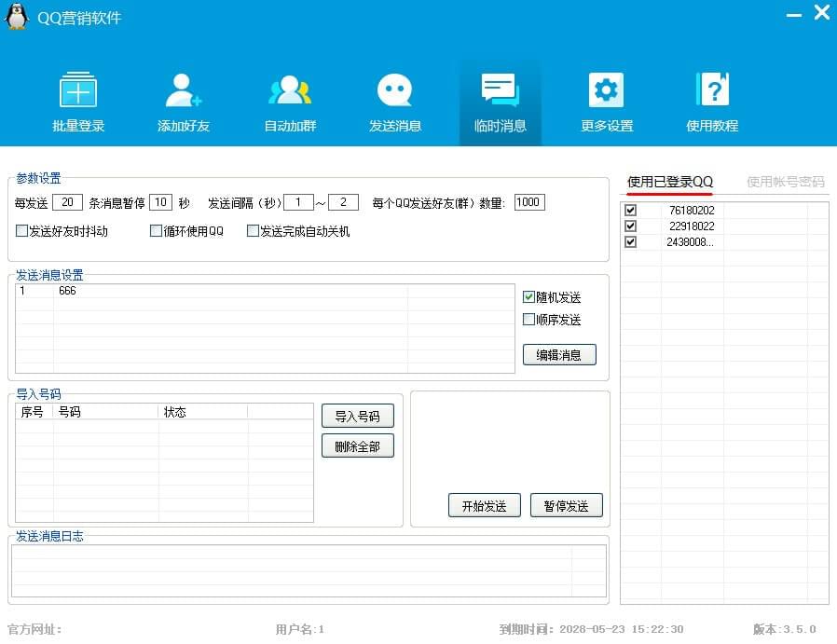Click the 删除全部 button
This screenshot has height=644, width=837.
[x=358, y=446]
